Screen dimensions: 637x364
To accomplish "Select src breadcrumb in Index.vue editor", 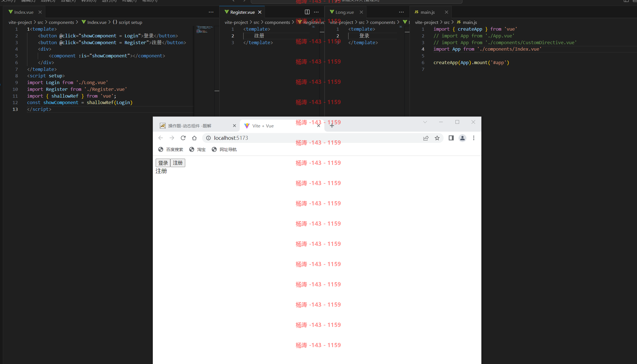I will [41, 22].
